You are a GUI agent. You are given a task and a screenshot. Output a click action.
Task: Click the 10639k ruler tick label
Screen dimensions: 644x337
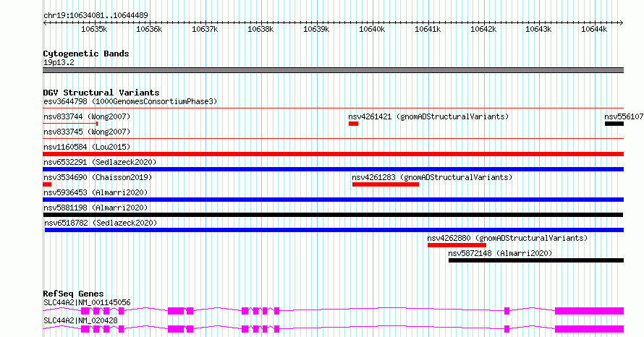tap(316, 29)
